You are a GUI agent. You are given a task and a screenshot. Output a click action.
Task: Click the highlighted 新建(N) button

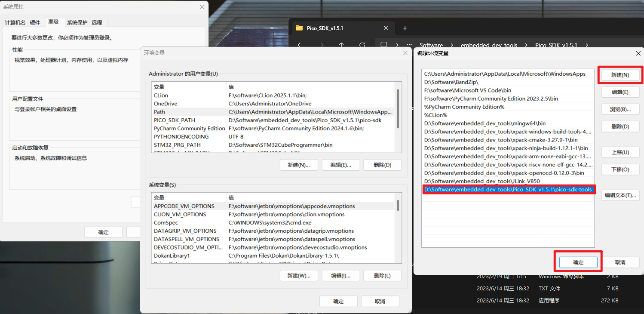pyautogui.click(x=620, y=74)
